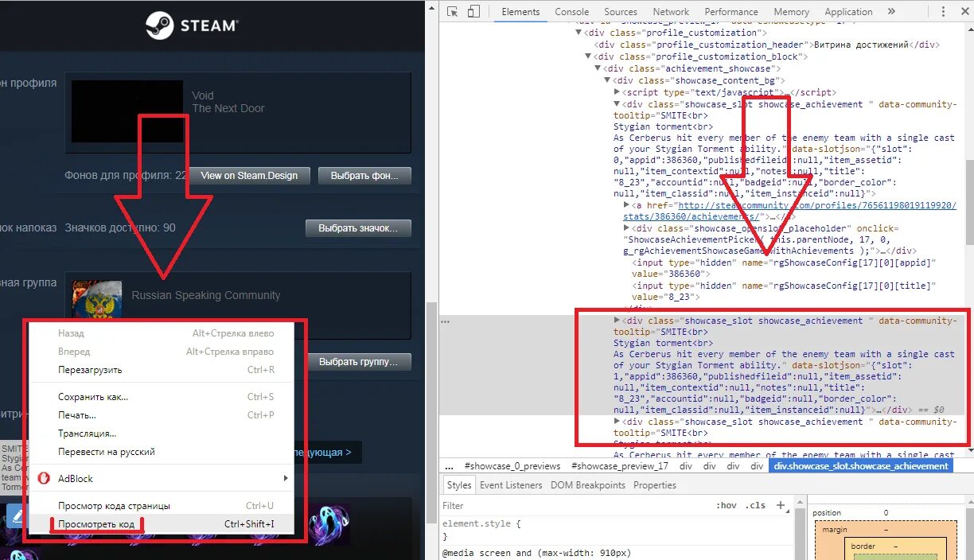Open the Sources tab

(621, 12)
